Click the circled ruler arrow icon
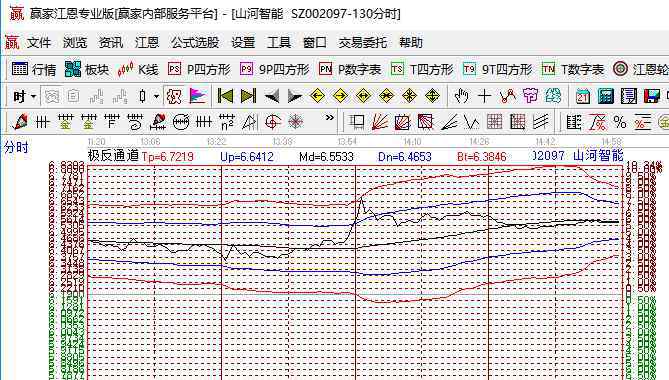Viewport: 669px width, 380px height. click(181, 122)
